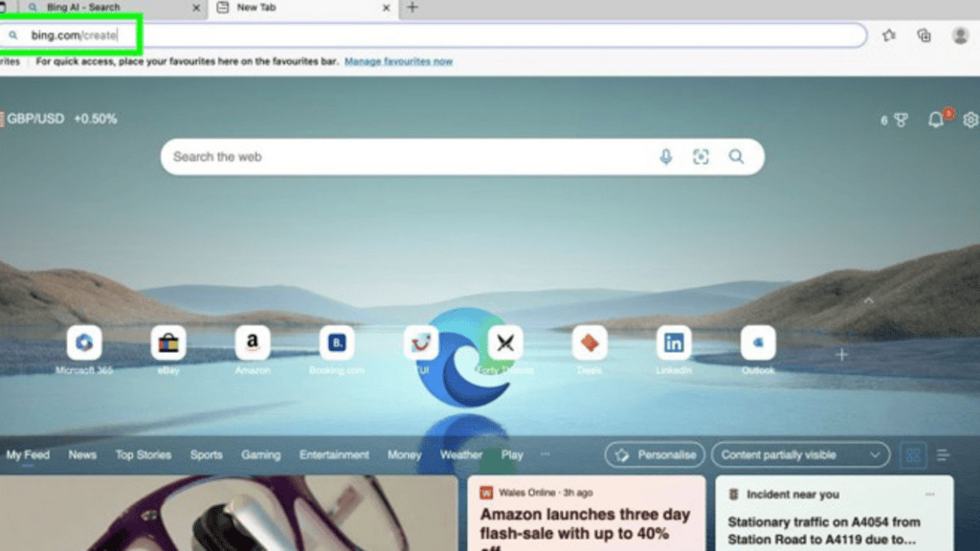
Task: Open the browser profile avatar
Action: click(960, 35)
